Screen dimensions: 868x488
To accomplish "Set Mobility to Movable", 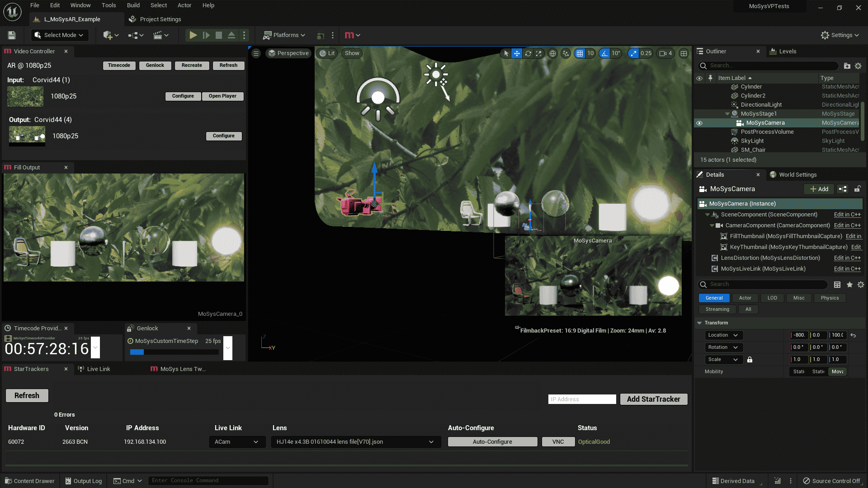I will (x=838, y=372).
